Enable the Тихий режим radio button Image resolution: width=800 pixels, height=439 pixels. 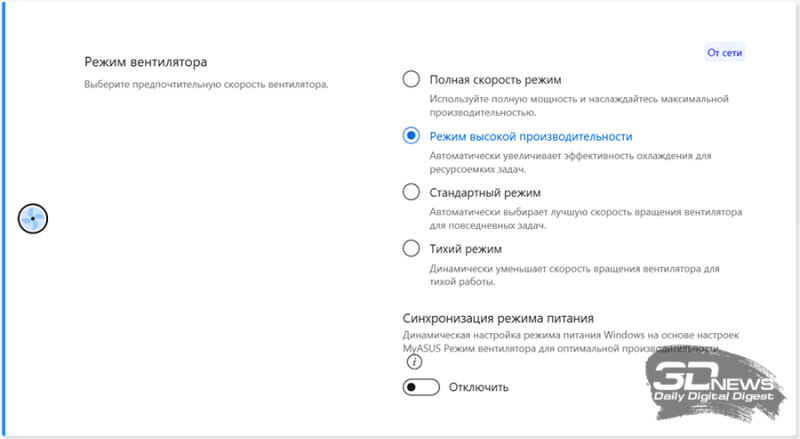click(411, 248)
